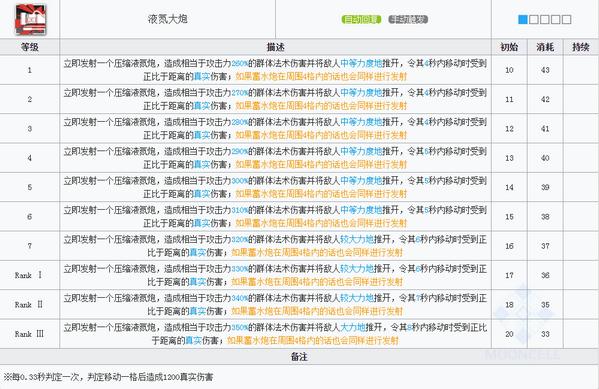
Task: Open the 中等力度地 link in the level 4 row
Action: [x=361, y=151]
